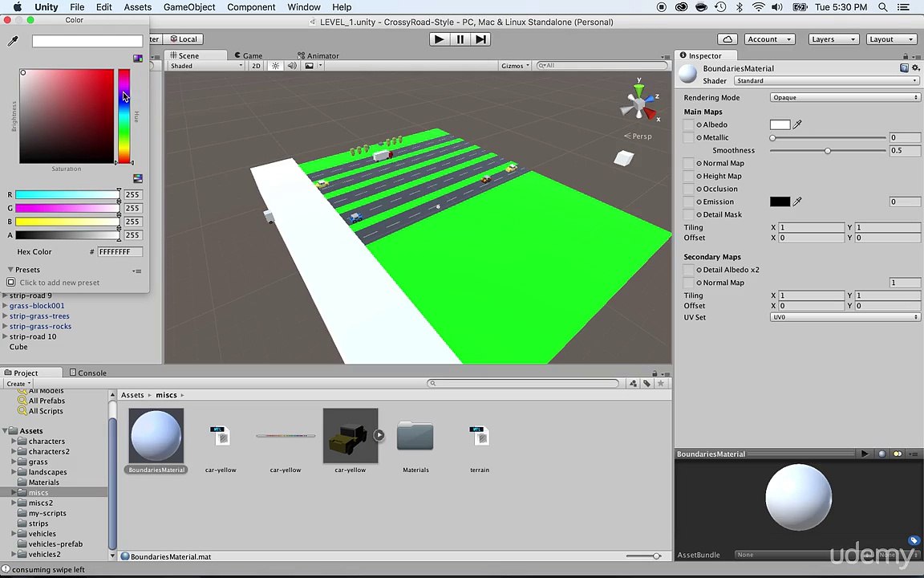This screenshot has height=578, width=924.
Task: Pick albedo color with eyedropper
Action: (797, 124)
